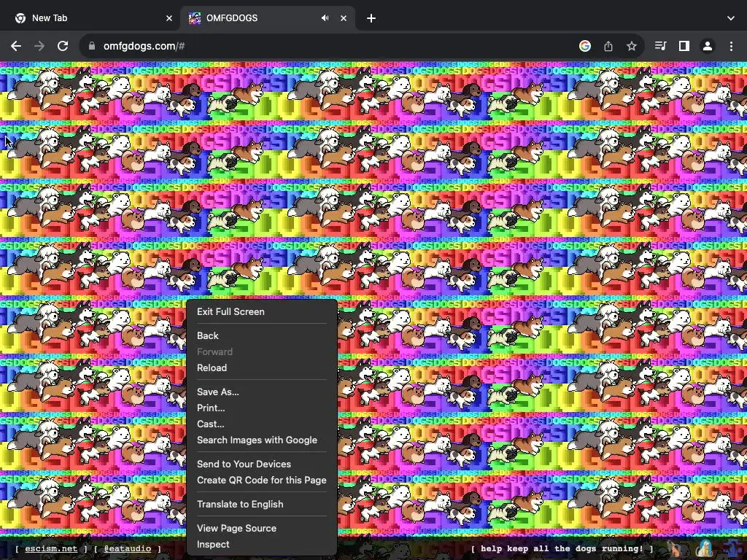Choose Print... from the context menu
This screenshot has height=560, width=747.
(x=262, y=408)
